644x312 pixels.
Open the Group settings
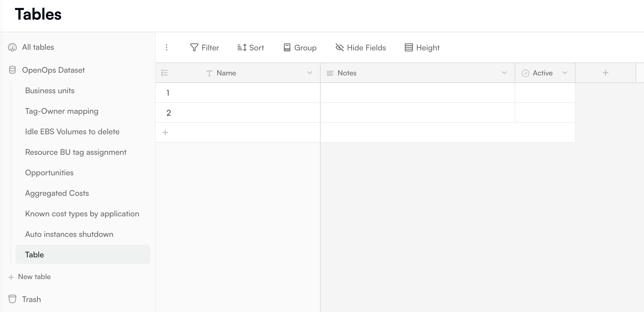tap(299, 47)
